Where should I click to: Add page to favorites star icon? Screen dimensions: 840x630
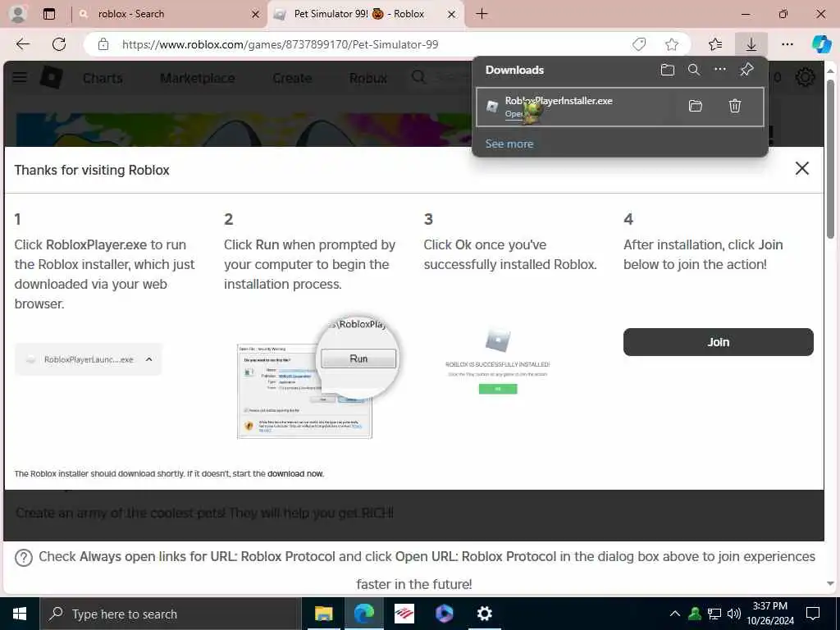[671, 44]
